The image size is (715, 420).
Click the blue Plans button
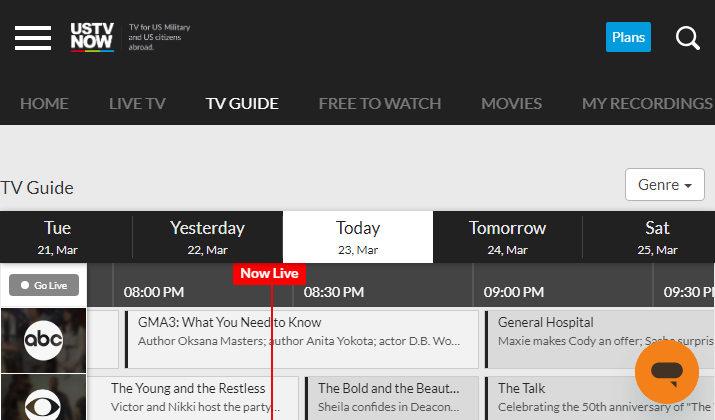(x=628, y=37)
